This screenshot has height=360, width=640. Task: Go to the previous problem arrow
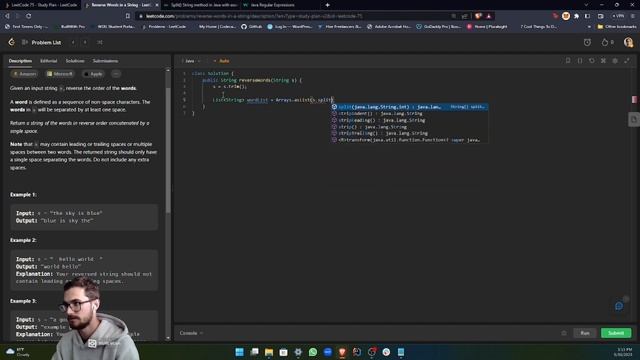click(x=73, y=42)
